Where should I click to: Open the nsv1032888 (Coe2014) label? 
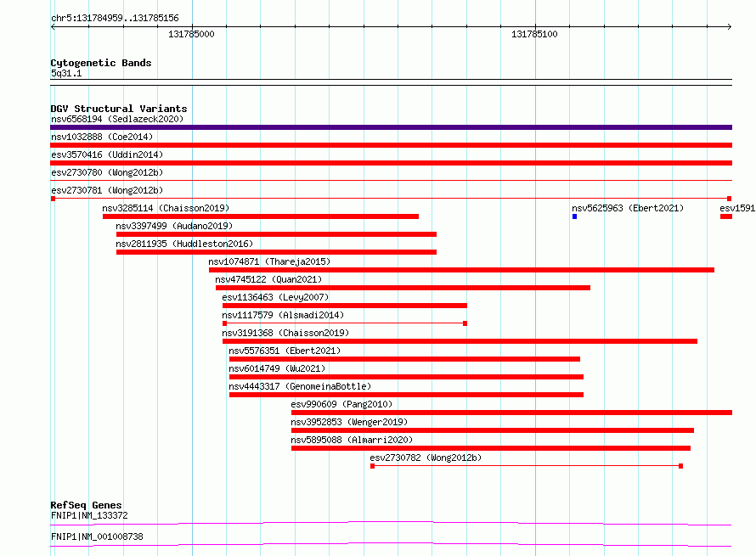pos(102,137)
